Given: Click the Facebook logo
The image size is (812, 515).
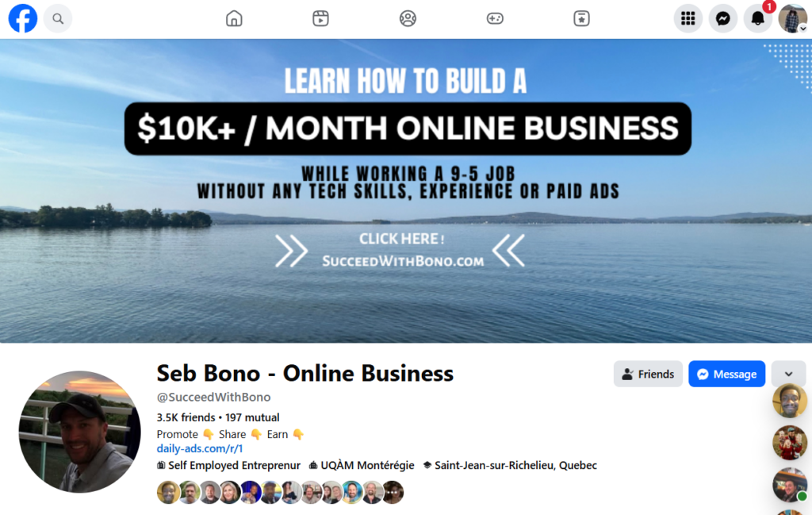Looking at the screenshot, I should pos(22,17).
